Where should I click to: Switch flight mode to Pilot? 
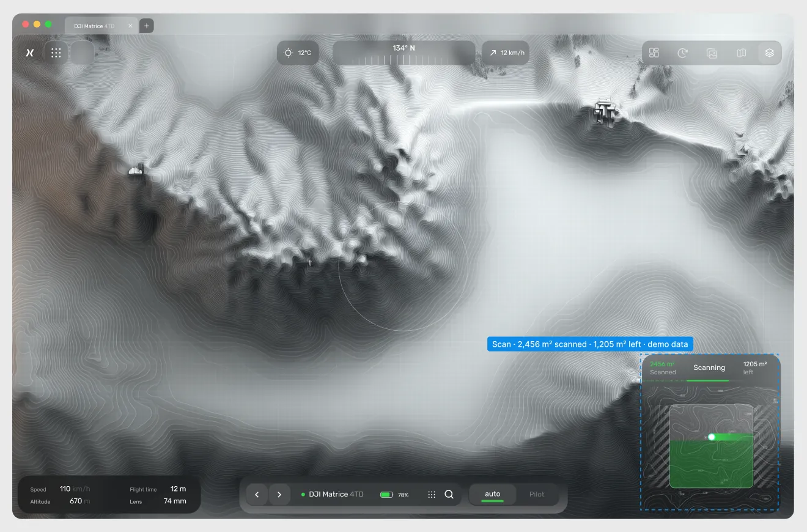point(537,494)
